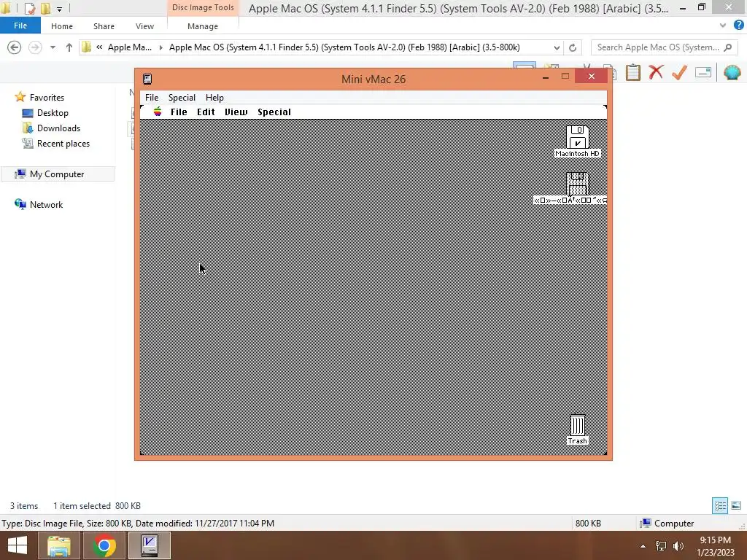Image resolution: width=747 pixels, height=560 pixels.
Task: Open the volume tray icon
Action: click(x=678, y=546)
